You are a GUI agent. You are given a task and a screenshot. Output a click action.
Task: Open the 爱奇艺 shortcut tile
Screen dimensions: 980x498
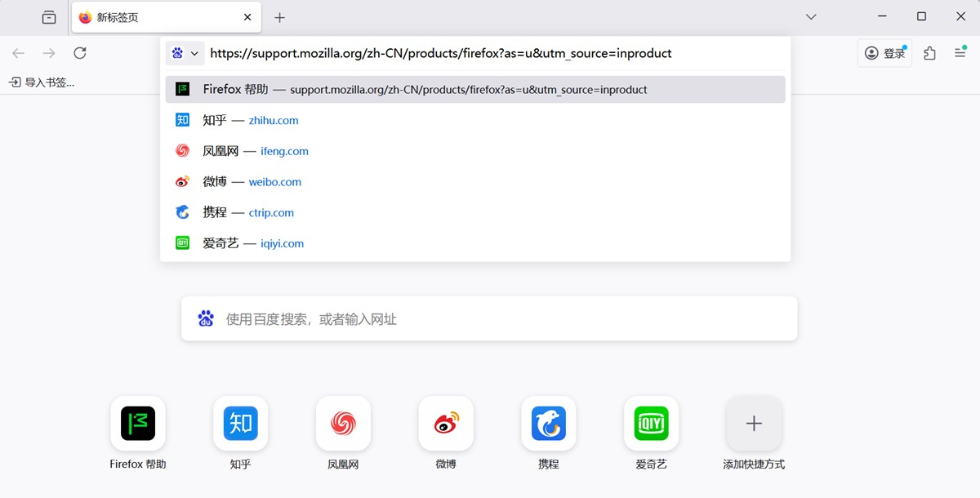coord(651,424)
